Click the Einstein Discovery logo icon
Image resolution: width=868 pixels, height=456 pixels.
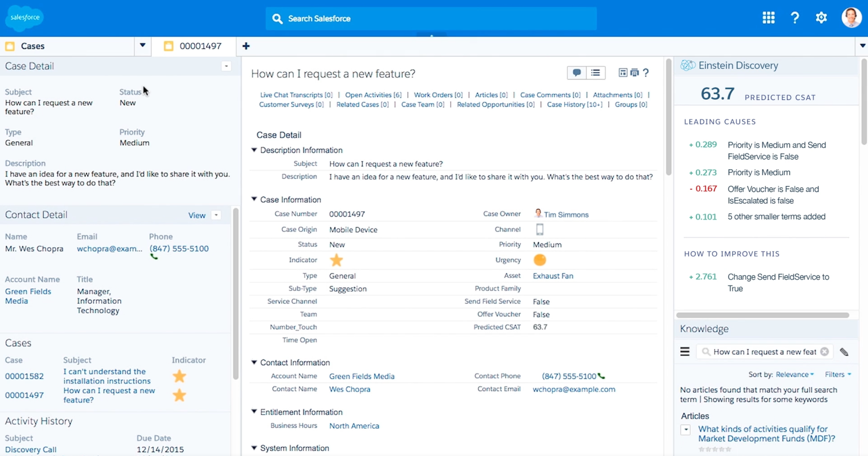(687, 65)
